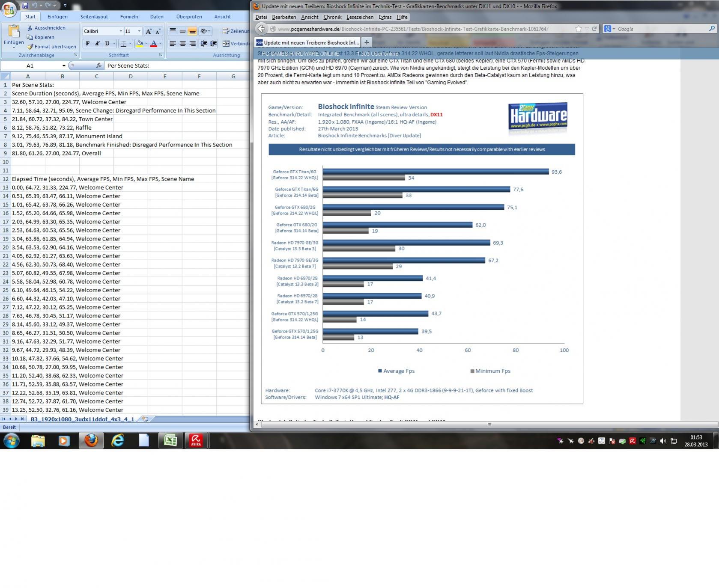Increase indent in Excel ribbon
The image size is (719, 588).
(214, 44)
